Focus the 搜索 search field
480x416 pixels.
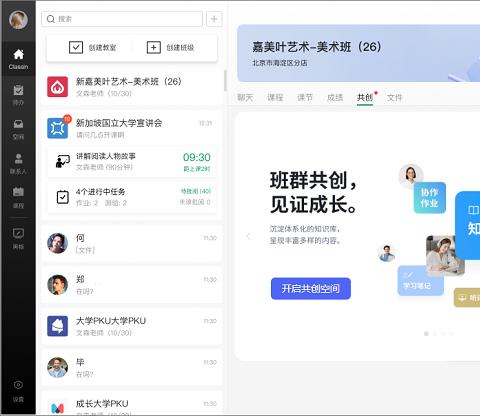click(122, 19)
